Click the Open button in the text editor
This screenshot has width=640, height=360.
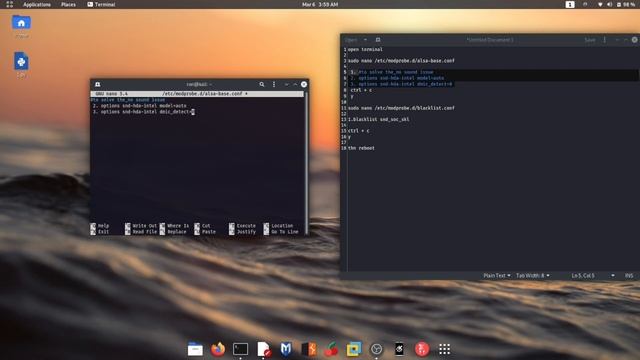pos(351,40)
